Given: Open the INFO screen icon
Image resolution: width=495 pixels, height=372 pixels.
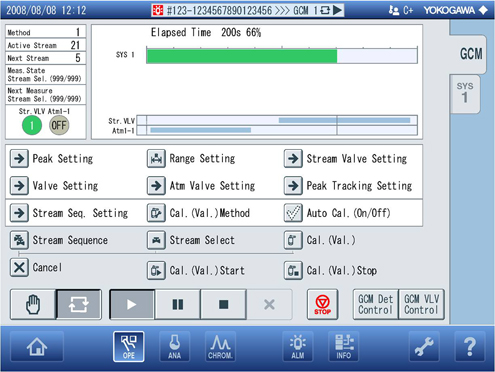Looking at the screenshot, I should click(x=343, y=347).
